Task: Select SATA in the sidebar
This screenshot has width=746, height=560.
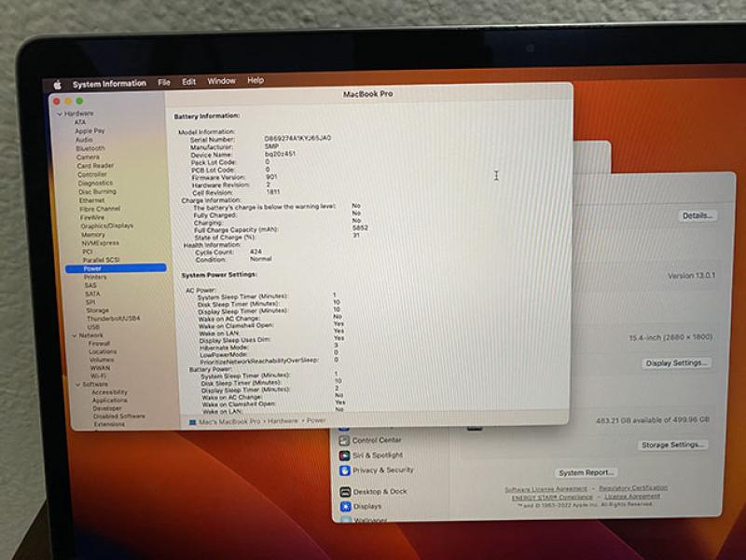Action: click(92, 294)
